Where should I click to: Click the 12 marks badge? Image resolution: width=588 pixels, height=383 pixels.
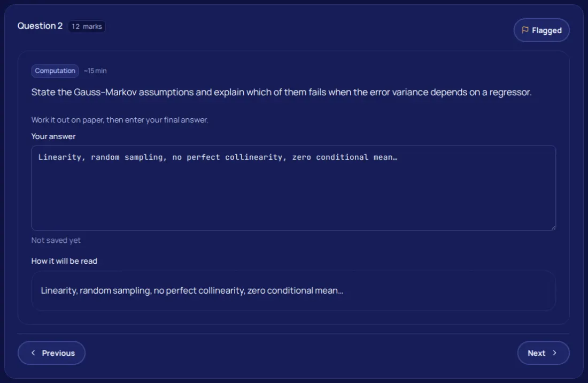coord(87,26)
